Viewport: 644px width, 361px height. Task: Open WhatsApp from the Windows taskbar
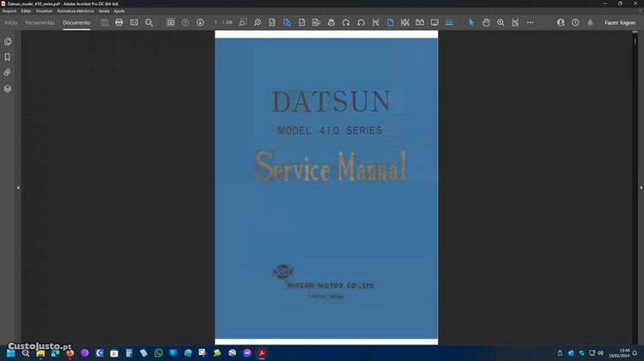[158, 352]
